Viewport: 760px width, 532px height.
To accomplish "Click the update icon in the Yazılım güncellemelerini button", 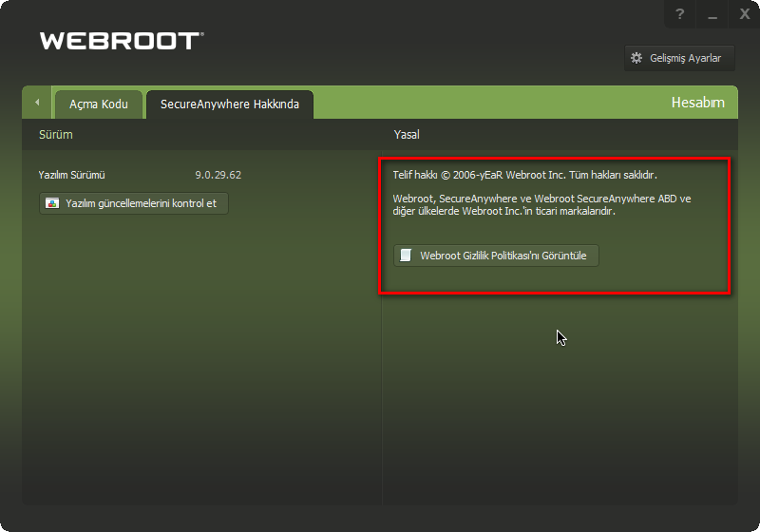I will coord(52,203).
